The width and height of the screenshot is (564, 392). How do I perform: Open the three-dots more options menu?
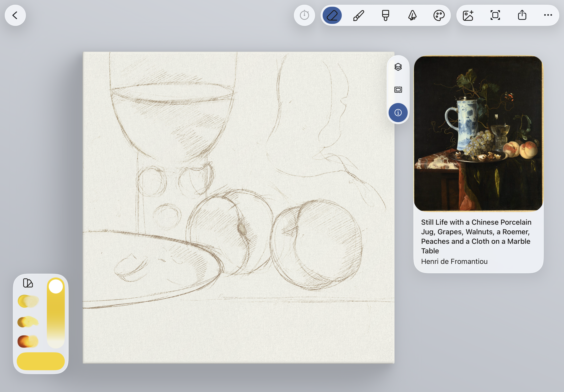click(548, 15)
